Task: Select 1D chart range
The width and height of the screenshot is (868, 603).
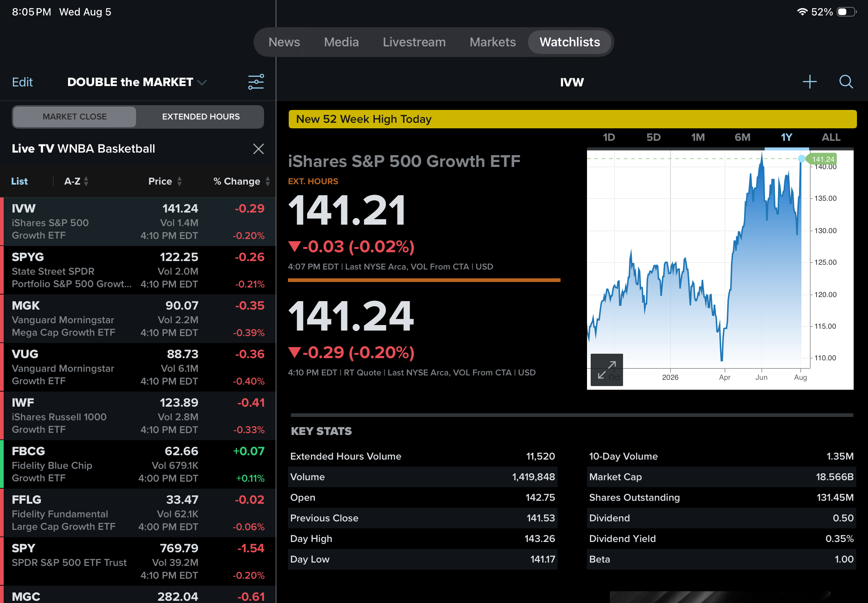Action: (609, 137)
